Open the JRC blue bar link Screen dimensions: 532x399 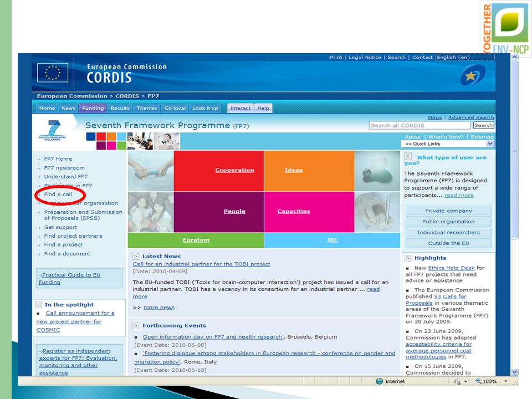[x=332, y=240]
